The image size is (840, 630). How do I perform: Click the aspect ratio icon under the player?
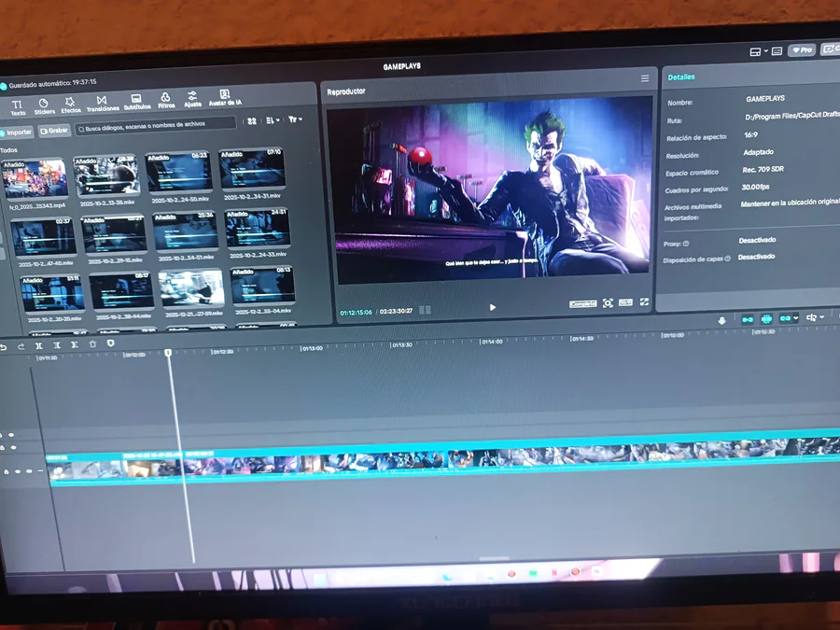[x=625, y=302]
